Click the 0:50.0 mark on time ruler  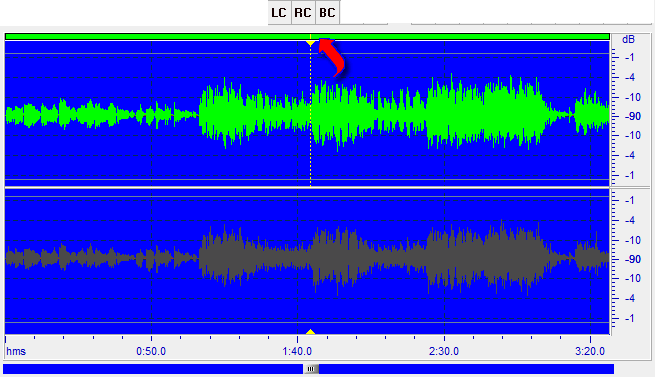(151, 351)
